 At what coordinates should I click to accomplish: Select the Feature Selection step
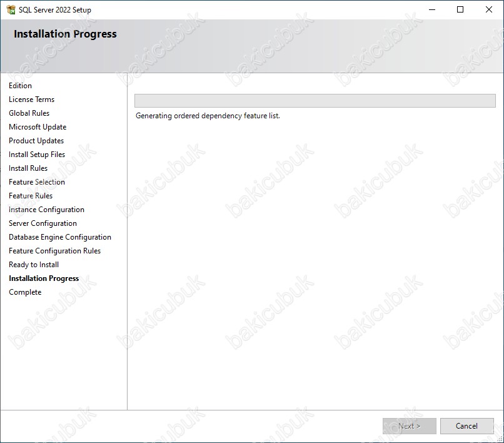click(37, 182)
